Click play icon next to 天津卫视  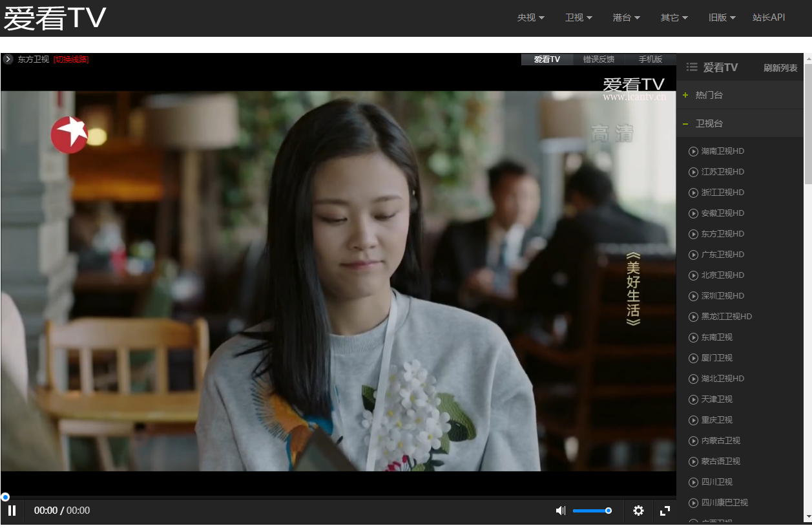click(693, 399)
